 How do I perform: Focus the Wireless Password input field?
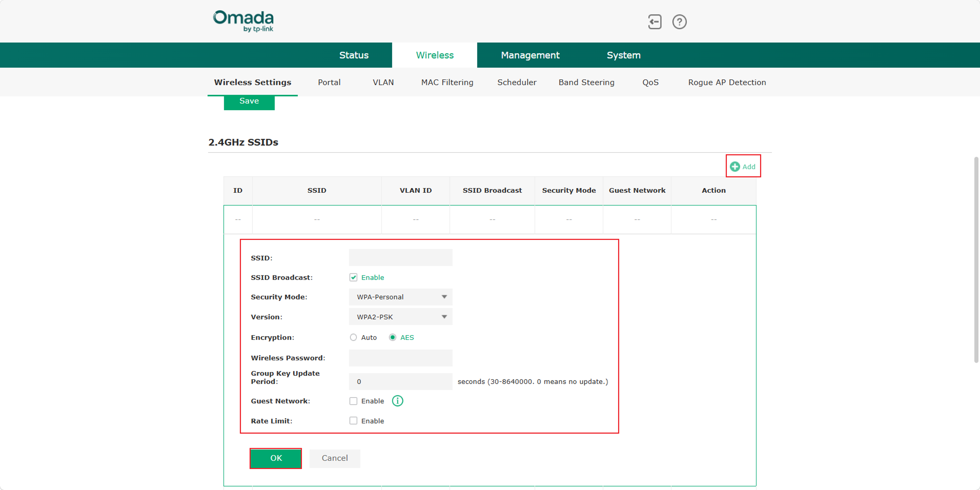tap(400, 357)
